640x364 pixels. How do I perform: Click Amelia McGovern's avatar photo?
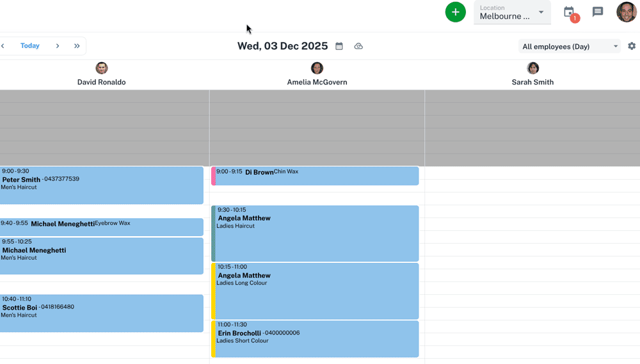317,68
